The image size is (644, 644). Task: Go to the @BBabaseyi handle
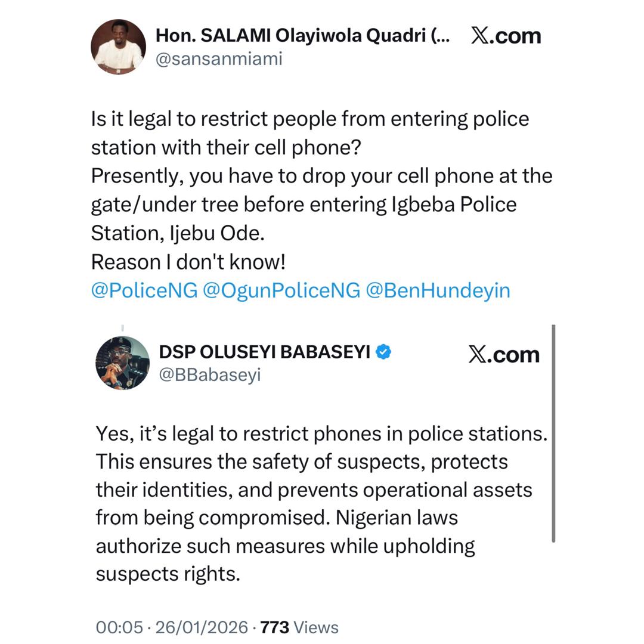point(210,375)
